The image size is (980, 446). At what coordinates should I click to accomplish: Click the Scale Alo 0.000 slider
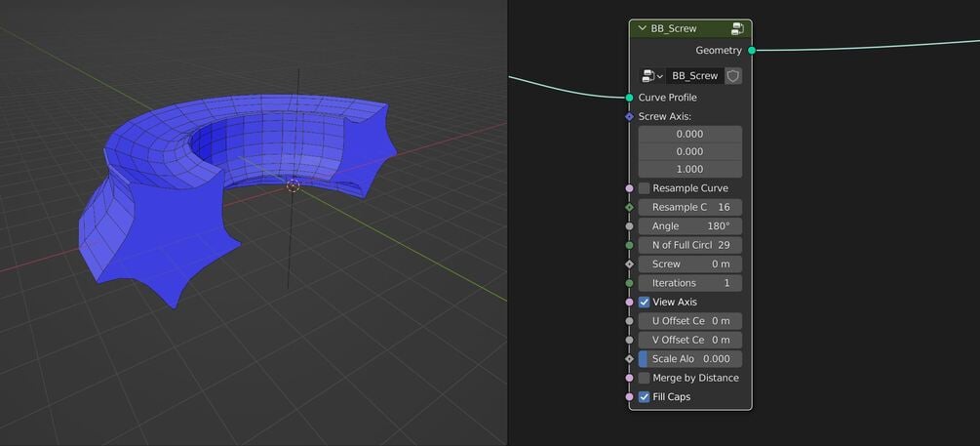[x=690, y=359]
